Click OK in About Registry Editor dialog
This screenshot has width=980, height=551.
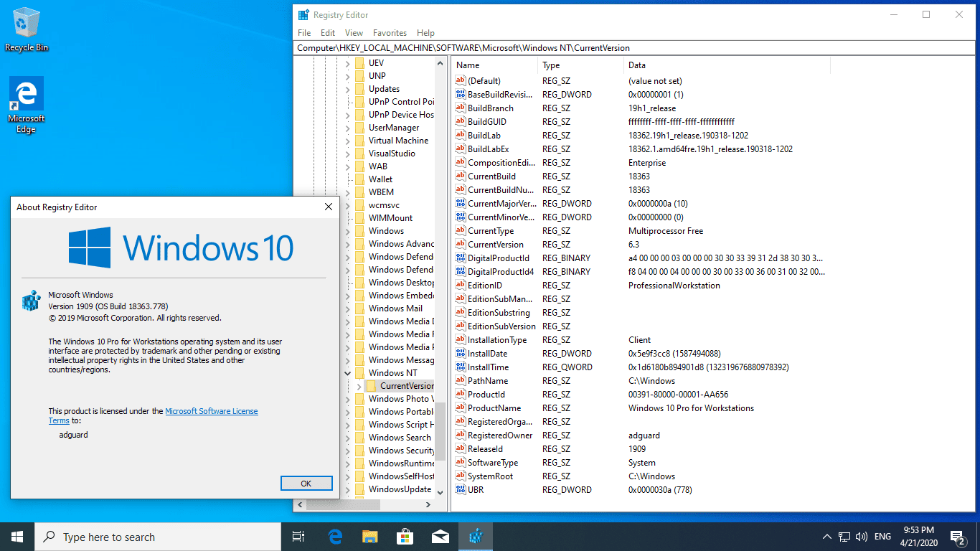click(306, 484)
